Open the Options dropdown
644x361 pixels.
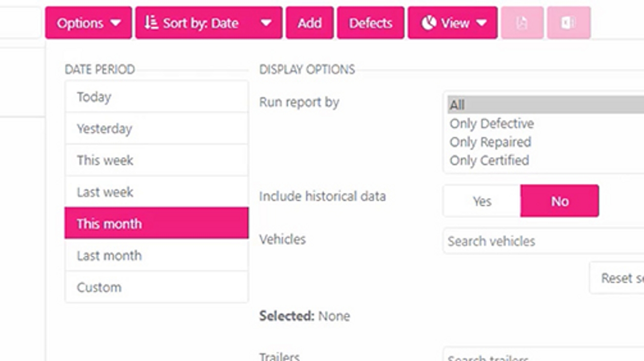click(x=88, y=22)
